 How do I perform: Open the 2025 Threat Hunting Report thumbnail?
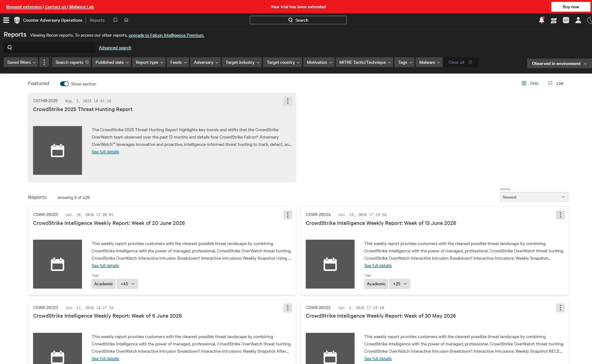57,150
